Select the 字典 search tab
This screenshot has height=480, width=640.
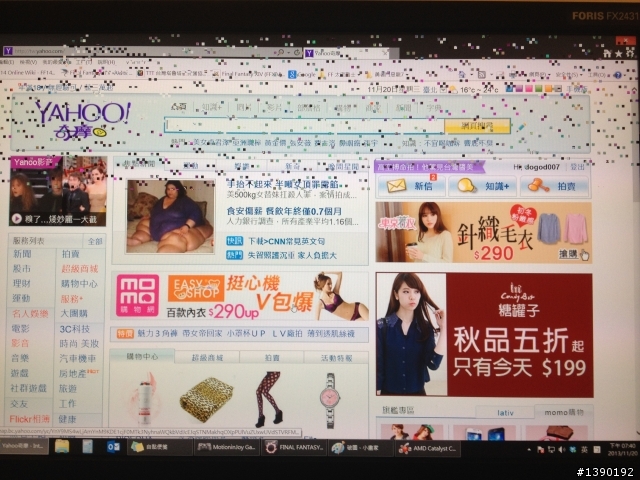pos(433,108)
